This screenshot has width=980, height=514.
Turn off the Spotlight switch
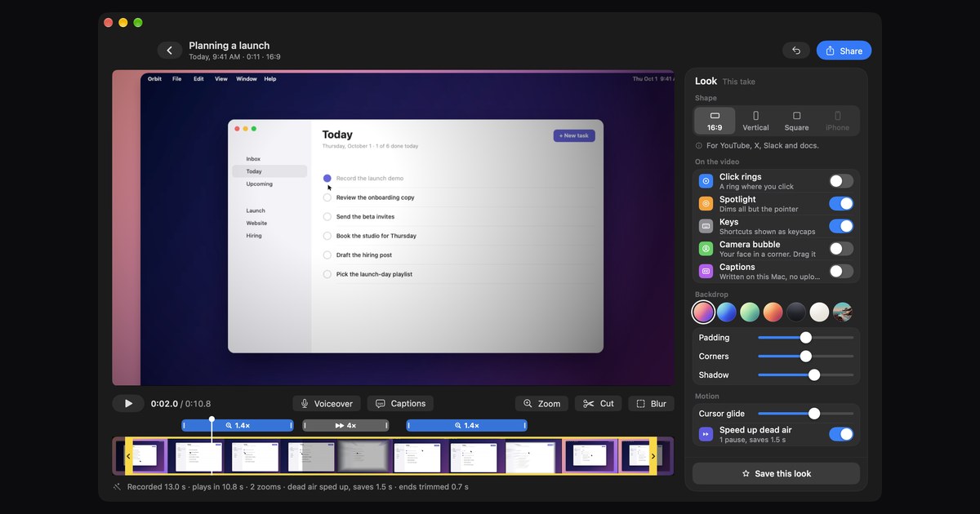tap(841, 203)
